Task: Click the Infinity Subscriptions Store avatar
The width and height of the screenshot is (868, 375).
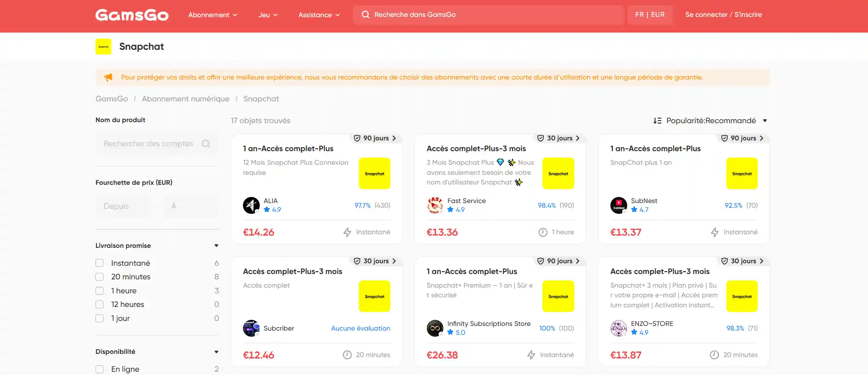Action: pyautogui.click(x=435, y=328)
